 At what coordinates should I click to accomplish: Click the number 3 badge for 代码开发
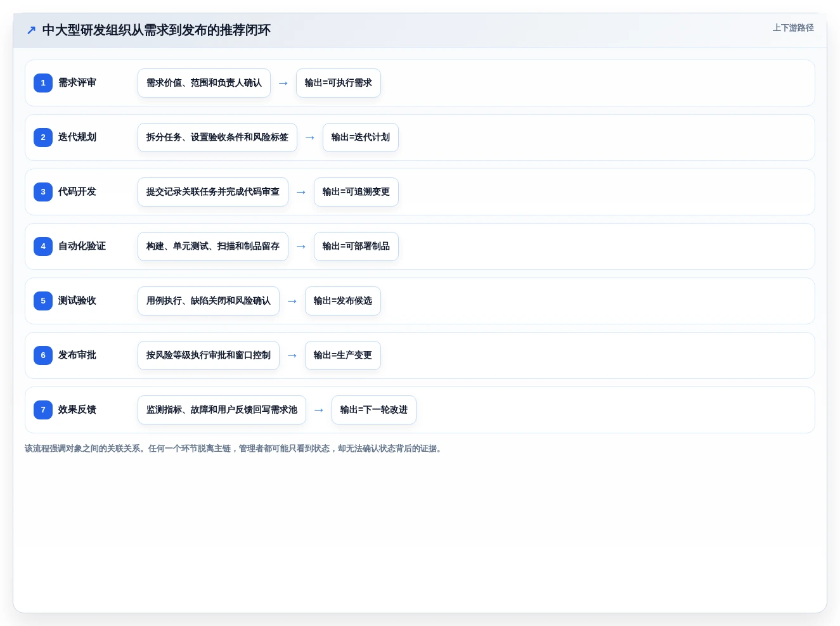pyautogui.click(x=43, y=192)
